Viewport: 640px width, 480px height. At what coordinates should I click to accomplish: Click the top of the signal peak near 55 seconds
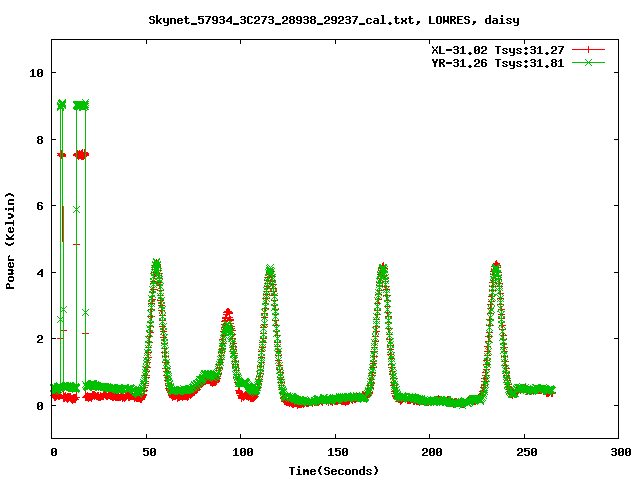click(156, 262)
